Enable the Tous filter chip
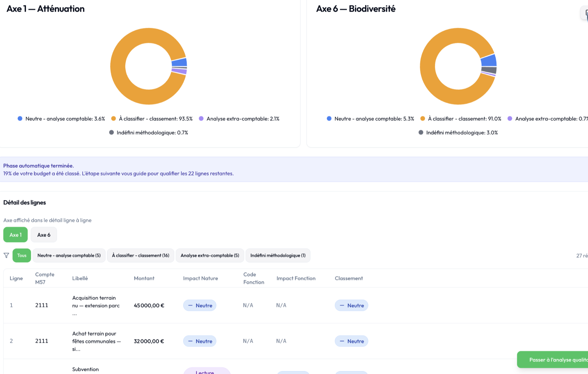 pos(22,255)
